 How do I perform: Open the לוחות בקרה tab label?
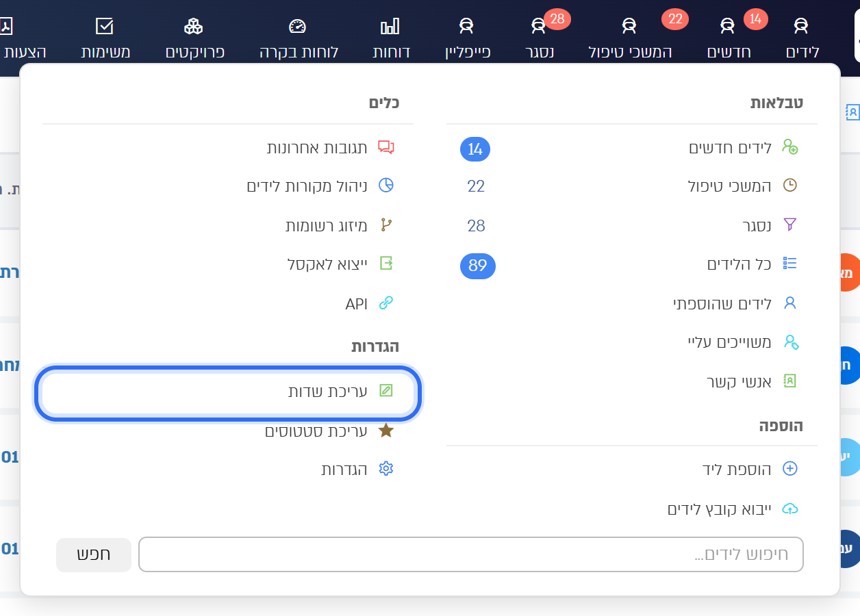[299, 52]
